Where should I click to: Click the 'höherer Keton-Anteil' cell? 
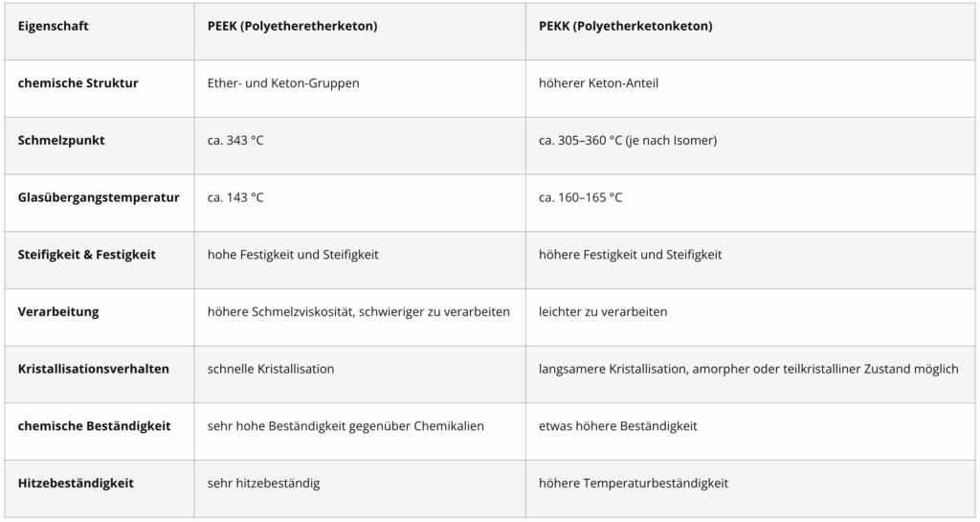pyautogui.click(x=598, y=83)
